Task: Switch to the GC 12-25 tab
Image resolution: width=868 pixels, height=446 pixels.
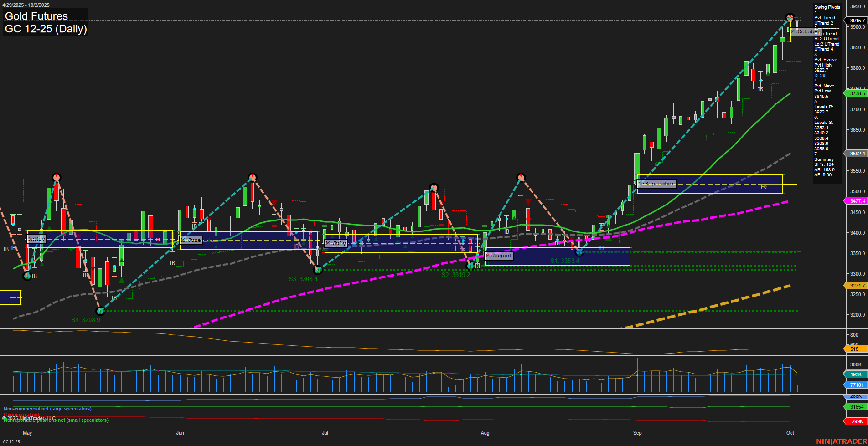Action: coord(11,441)
